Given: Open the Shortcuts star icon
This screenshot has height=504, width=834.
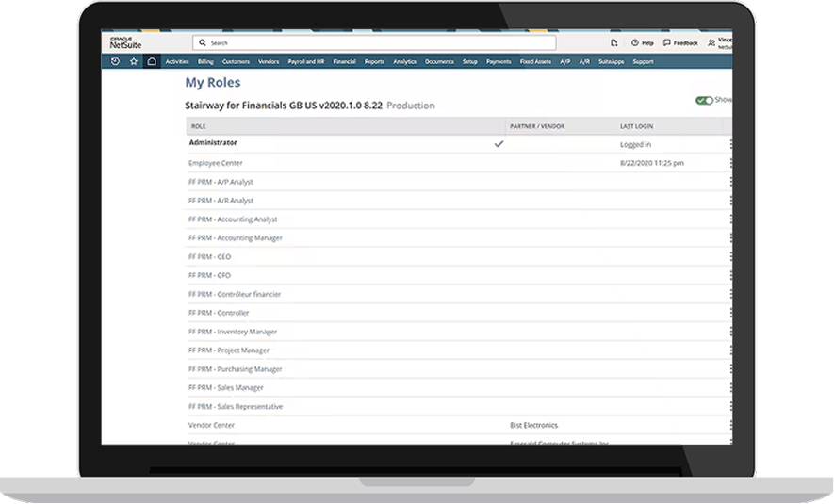Looking at the screenshot, I should [134, 61].
